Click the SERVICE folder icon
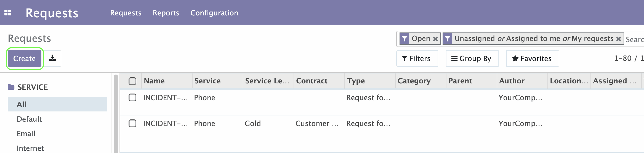 tap(11, 87)
